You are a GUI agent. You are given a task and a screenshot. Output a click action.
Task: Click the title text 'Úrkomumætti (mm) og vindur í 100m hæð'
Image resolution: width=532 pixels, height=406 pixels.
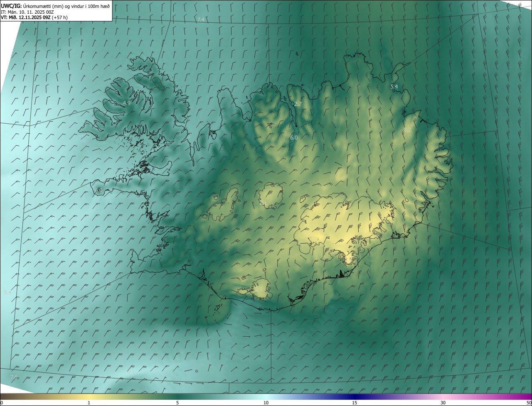pyautogui.click(x=66, y=6)
